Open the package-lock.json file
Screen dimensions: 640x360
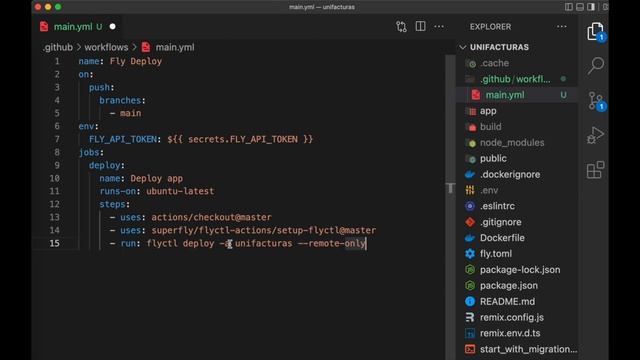click(520, 270)
